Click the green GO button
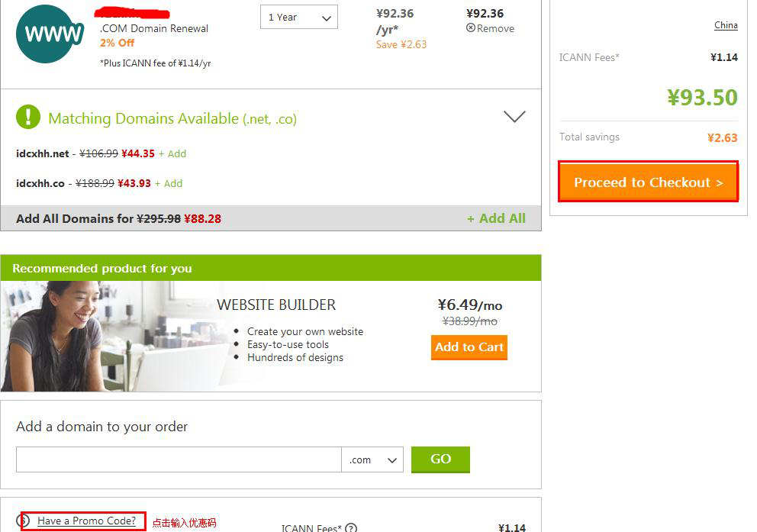The image size is (757, 532). tap(440, 459)
